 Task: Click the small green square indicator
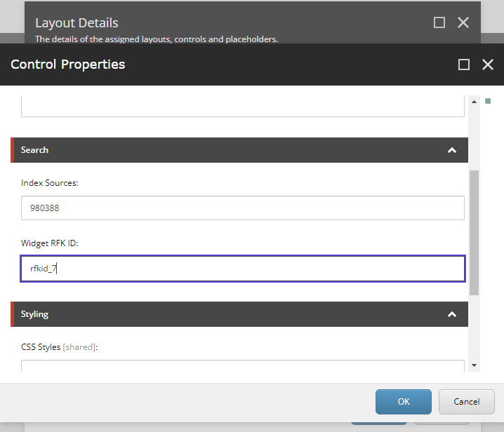(x=488, y=101)
